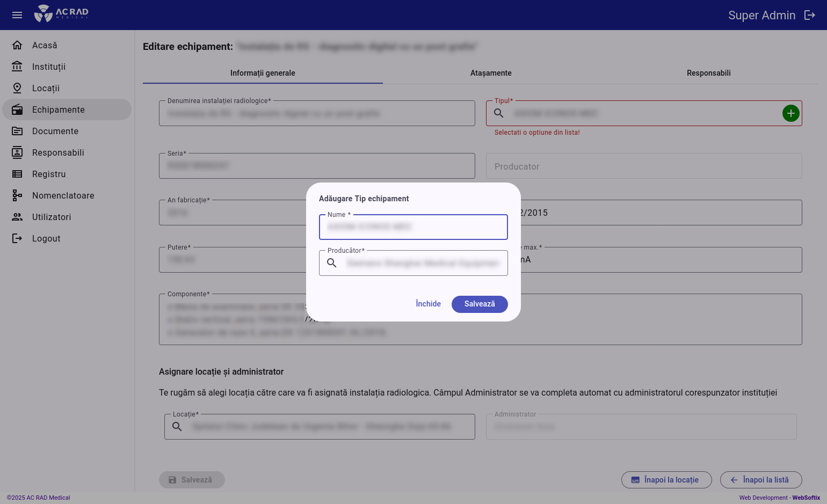The height and width of the screenshot is (504, 827).
Task: Open the hamburger navigation menu
Action: 17,15
